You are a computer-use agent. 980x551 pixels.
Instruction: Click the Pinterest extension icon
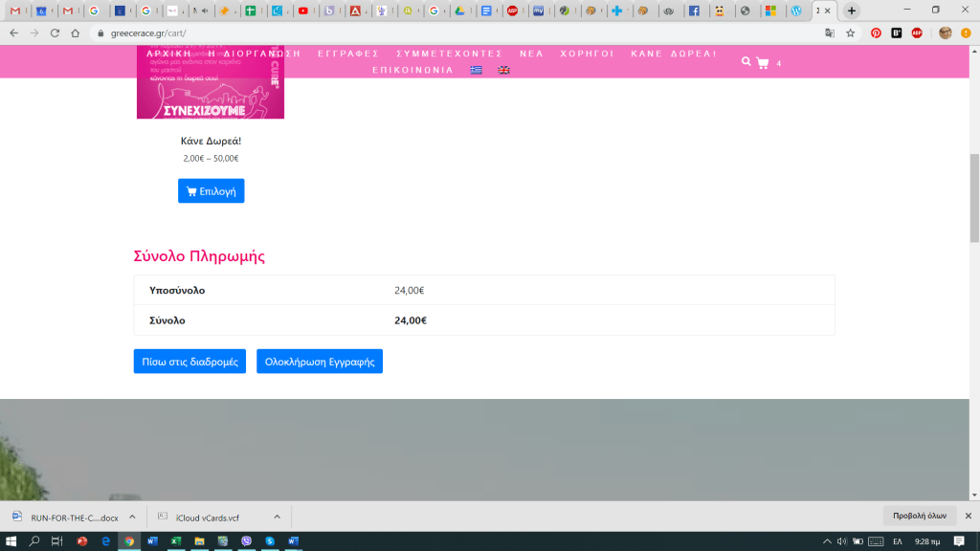coord(876,33)
